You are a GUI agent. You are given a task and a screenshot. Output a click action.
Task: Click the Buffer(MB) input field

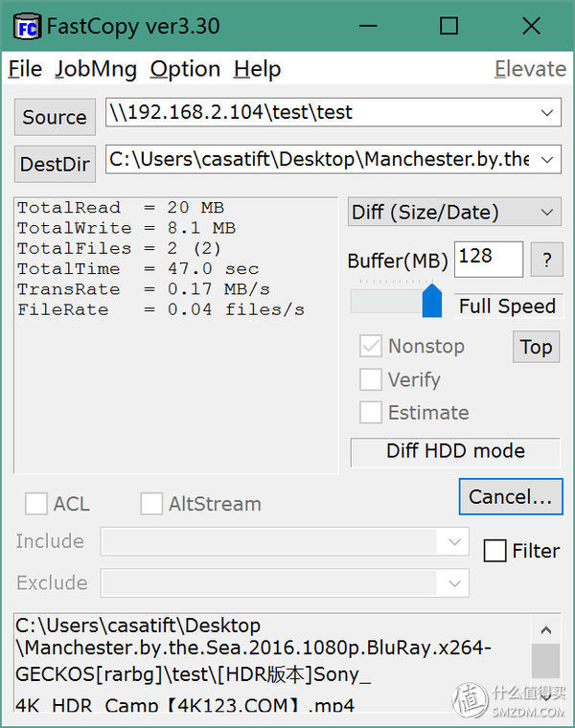(x=489, y=259)
